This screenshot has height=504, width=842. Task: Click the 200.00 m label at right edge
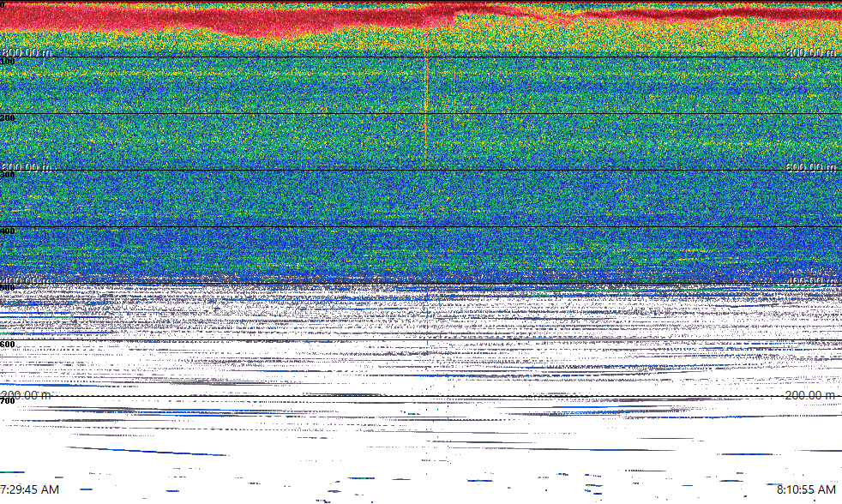click(x=810, y=395)
